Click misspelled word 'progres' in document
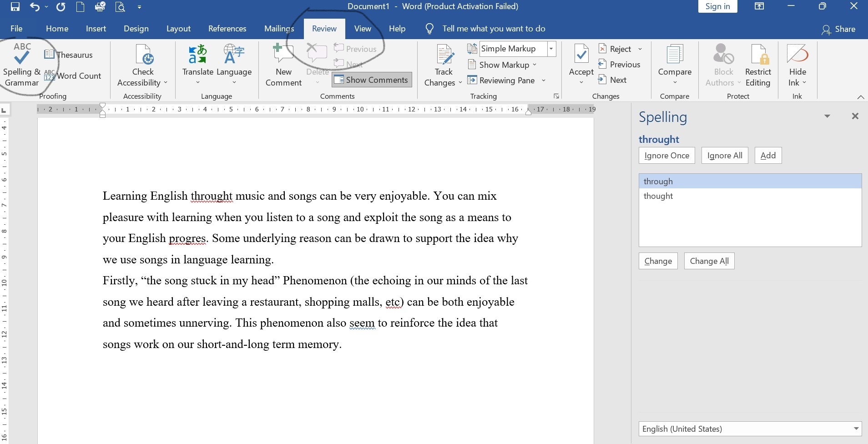The width and height of the screenshot is (868, 444). [x=187, y=238]
